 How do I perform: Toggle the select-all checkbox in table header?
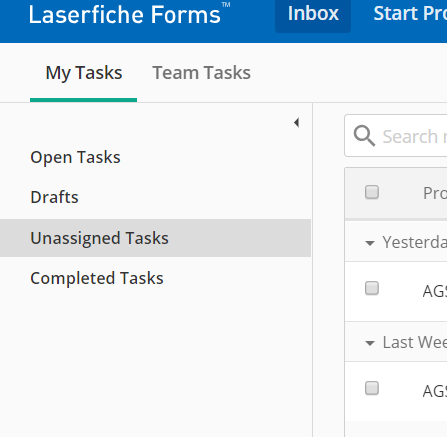372,192
